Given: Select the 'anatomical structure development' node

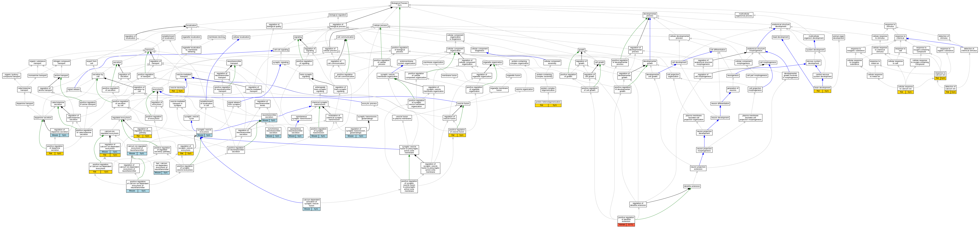Looking at the screenshot, I should coord(781,26).
